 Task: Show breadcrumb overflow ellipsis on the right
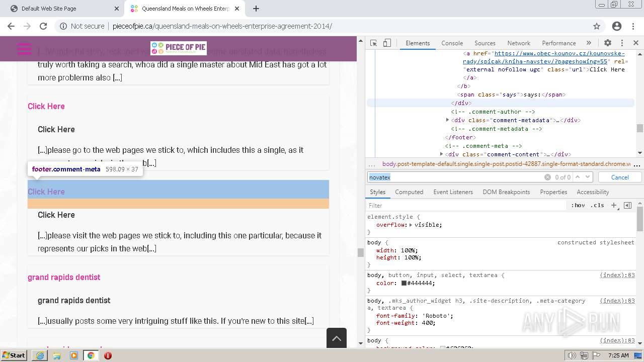pyautogui.click(x=636, y=164)
